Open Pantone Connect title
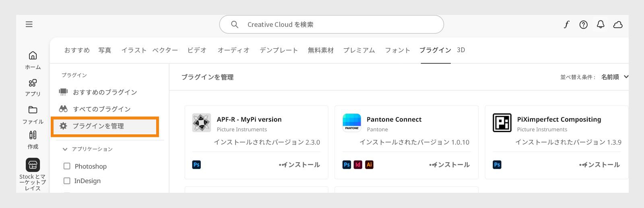 point(394,119)
